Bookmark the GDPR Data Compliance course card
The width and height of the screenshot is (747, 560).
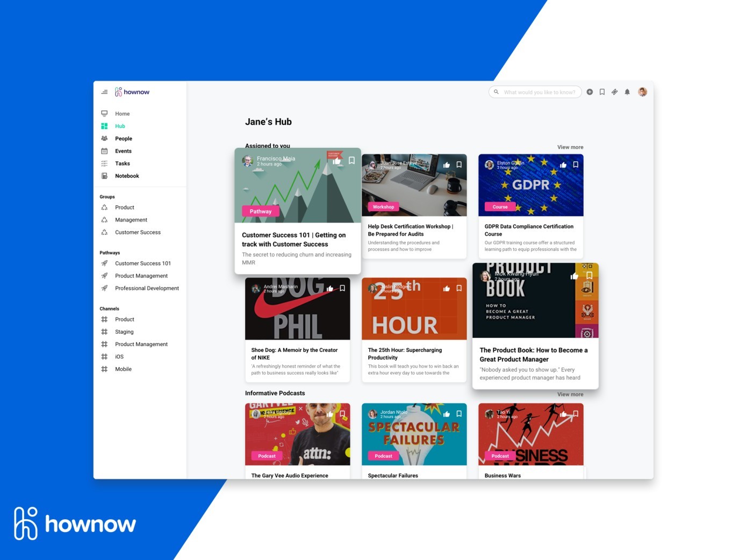tap(576, 165)
